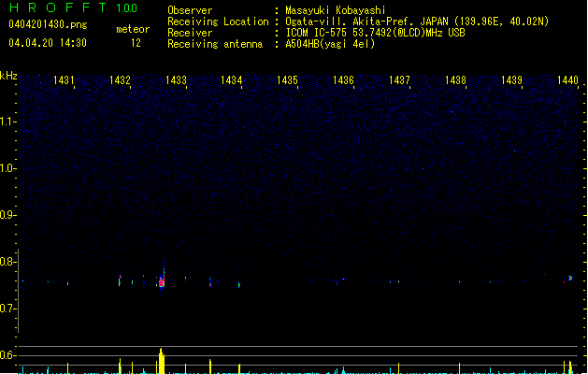This screenshot has width=588, height=374.
Task: Click time marker 1439
Action: pyautogui.click(x=511, y=80)
